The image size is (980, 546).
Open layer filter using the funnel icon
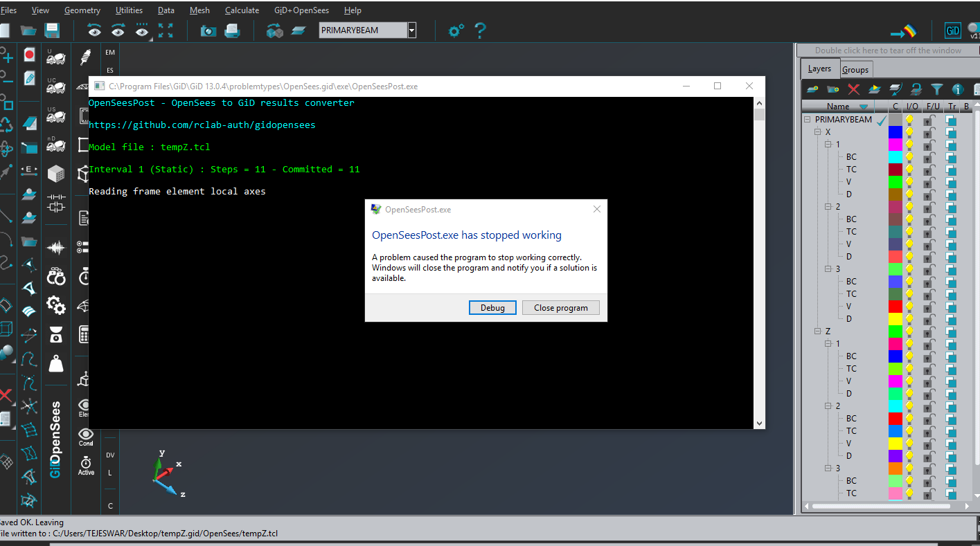tap(937, 90)
